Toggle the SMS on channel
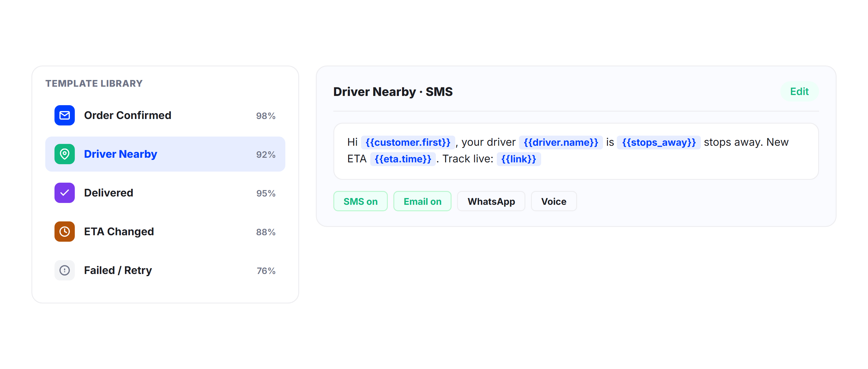Screen dimensions: 868x369 tap(360, 201)
